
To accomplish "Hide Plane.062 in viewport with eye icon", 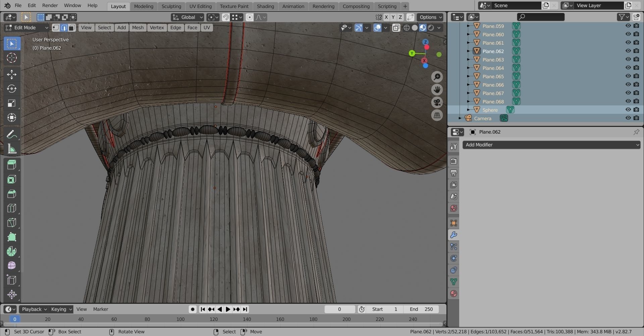I will 628,51.
